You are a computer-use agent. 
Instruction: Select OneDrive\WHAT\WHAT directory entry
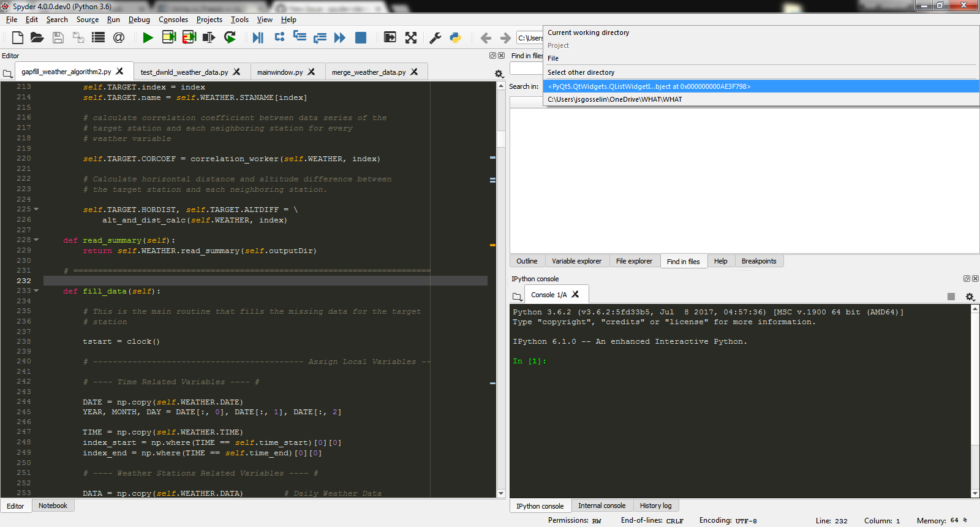pyautogui.click(x=761, y=99)
